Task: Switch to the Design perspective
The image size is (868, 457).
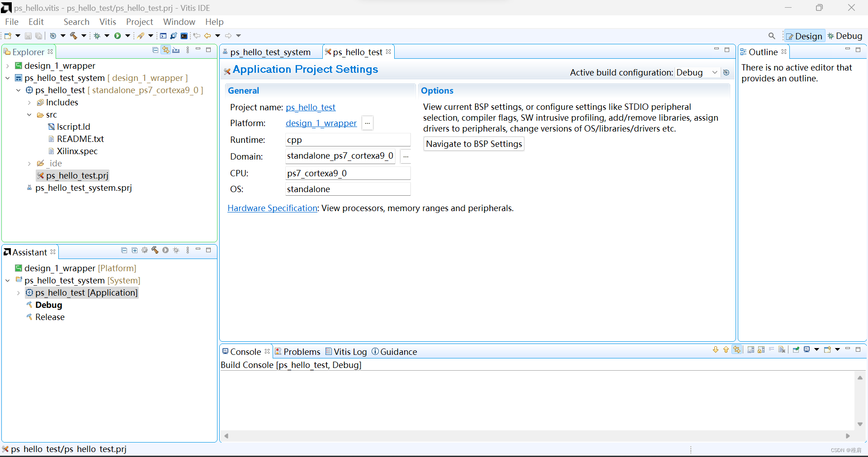Action: point(804,36)
